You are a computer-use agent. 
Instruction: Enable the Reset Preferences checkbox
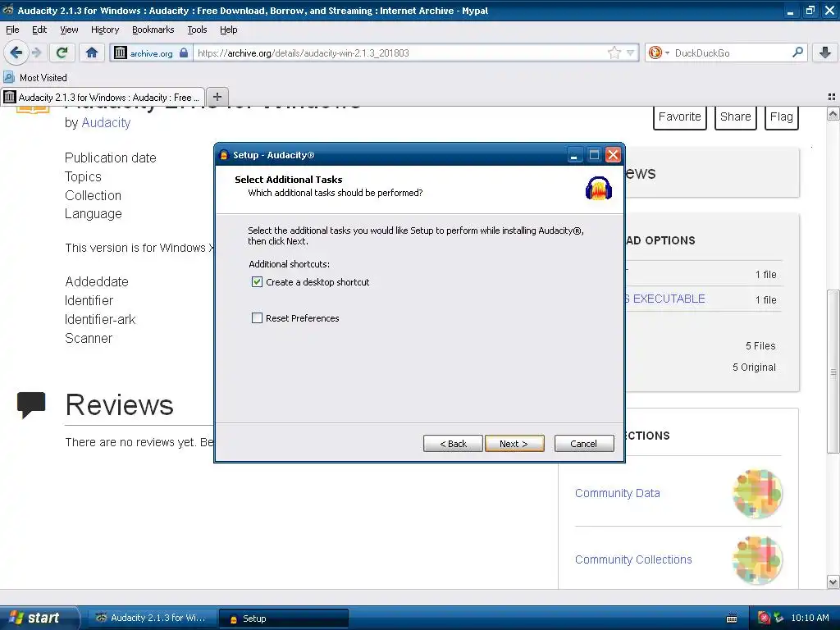click(257, 317)
